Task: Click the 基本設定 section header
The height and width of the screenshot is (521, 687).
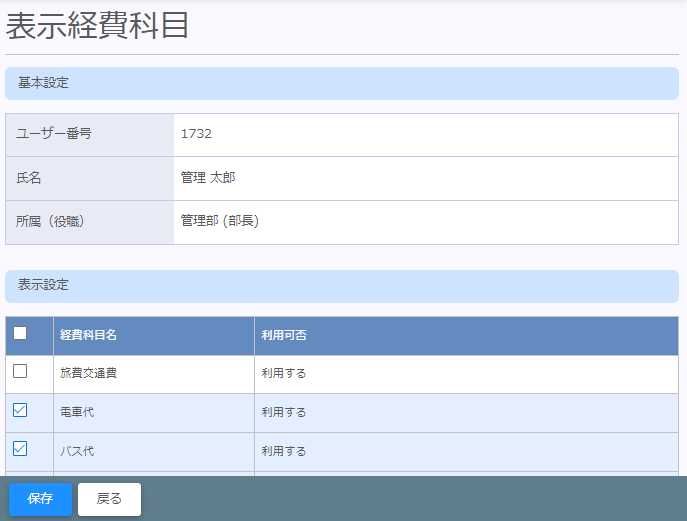Action: click(x=43, y=83)
